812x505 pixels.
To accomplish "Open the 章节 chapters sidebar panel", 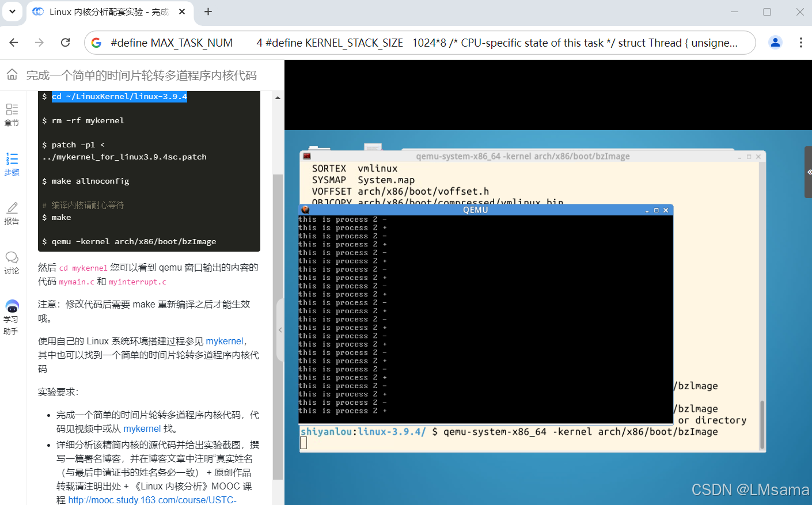I will click(12, 115).
